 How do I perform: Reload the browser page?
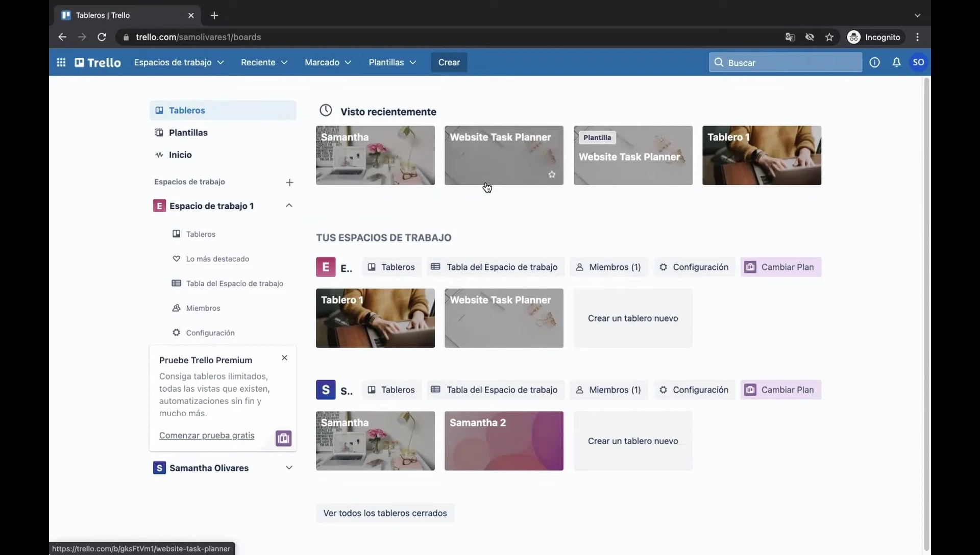(x=102, y=37)
